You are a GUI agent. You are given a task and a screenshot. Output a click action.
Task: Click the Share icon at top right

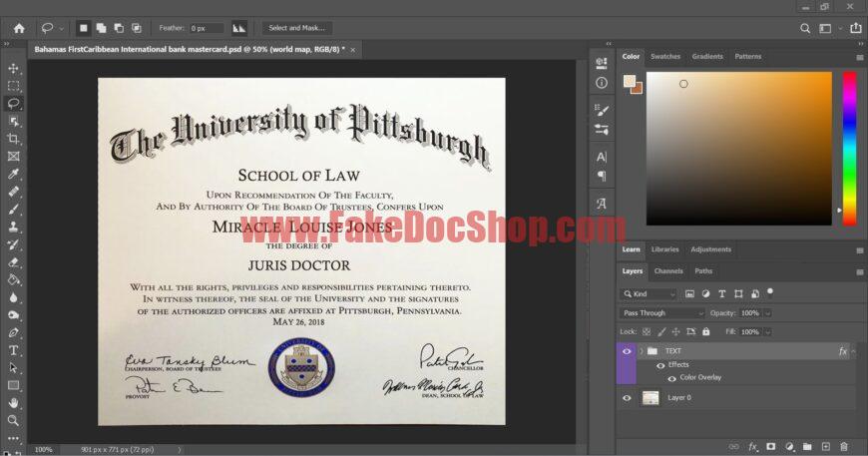[856, 28]
